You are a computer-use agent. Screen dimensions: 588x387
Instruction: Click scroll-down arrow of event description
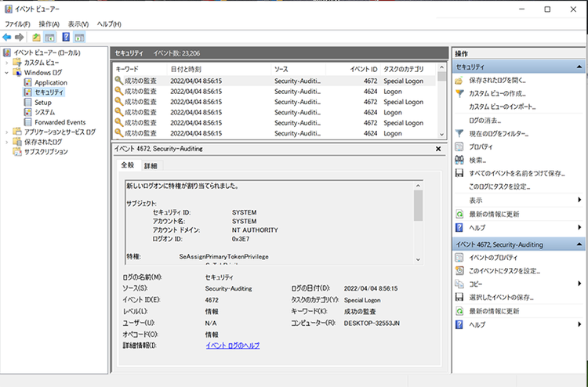tap(419, 259)
